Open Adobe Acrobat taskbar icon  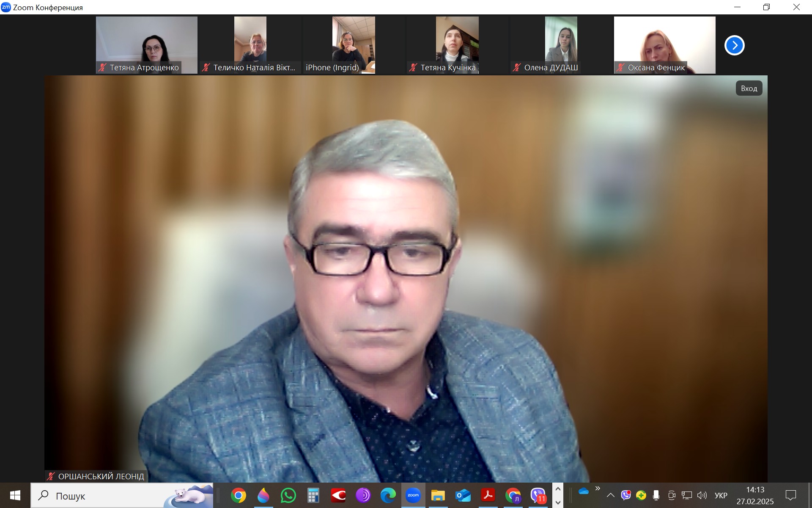click(x=488, y=495)
